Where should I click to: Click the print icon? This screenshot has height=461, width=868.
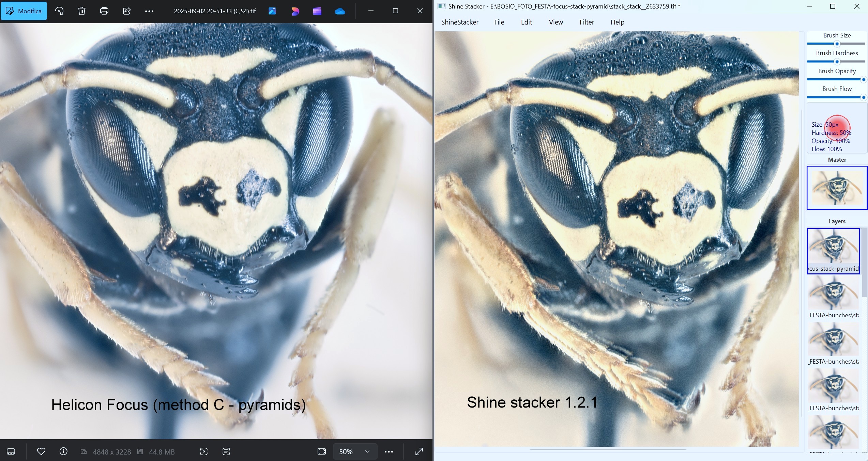104,11
